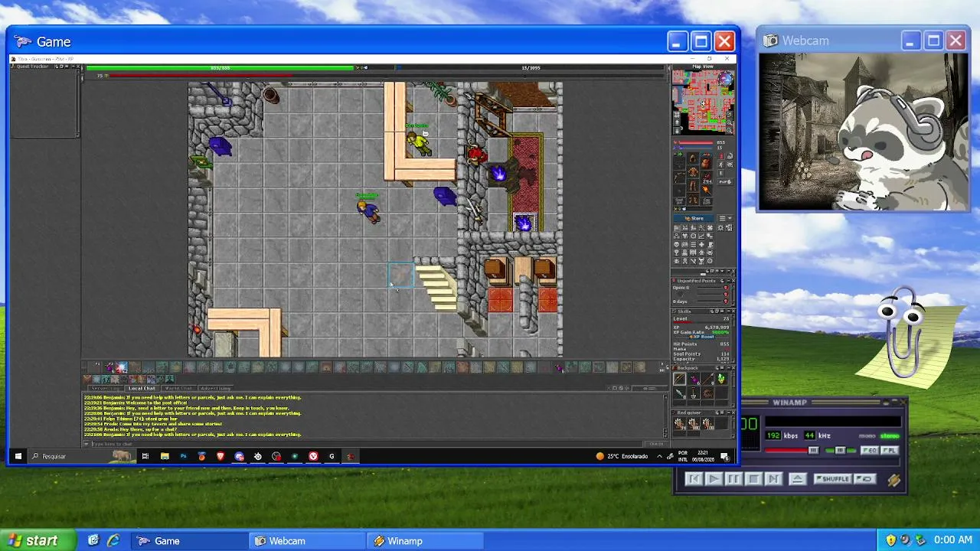Click the wooden staircase tile in the game

438,287
